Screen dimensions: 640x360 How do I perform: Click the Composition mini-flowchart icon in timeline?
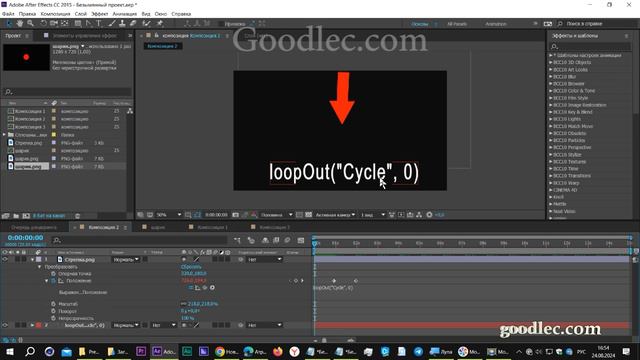237,240
